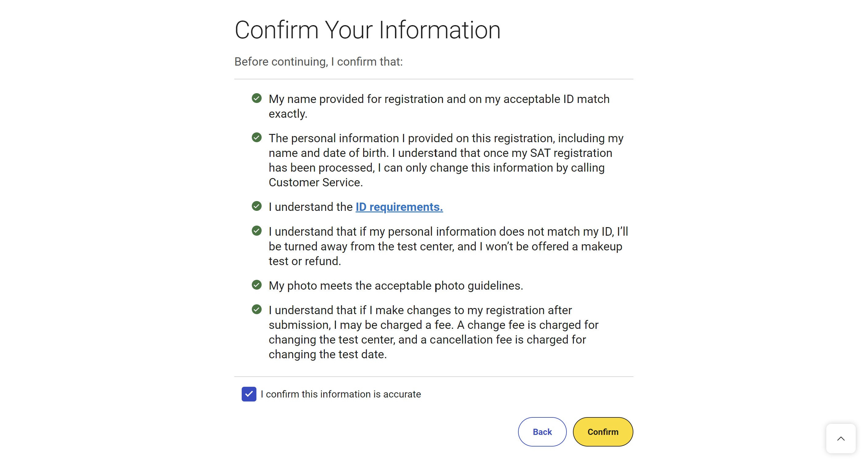Image resolution: width=868 pixels, height=464 pixels.
Task: Click the 'My photo meets the acceptable' statement
Action: click(396, 286)
